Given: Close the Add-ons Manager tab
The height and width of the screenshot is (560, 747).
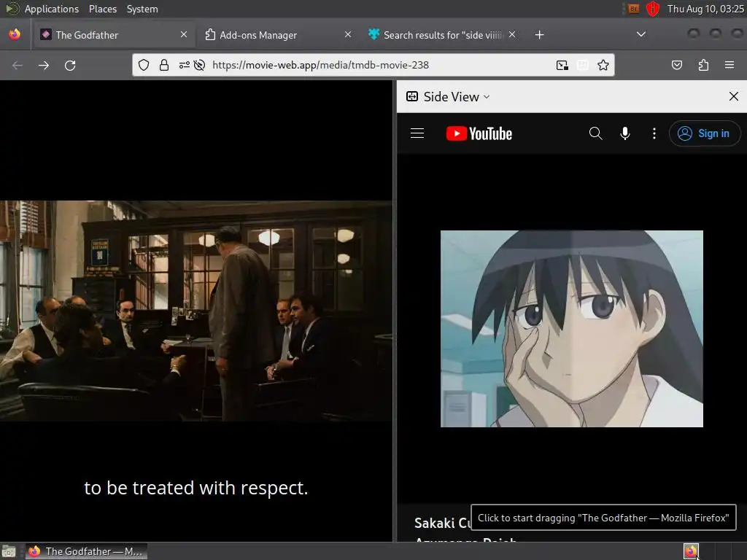Looking at the screenshot, I should (x=348, y=35).
